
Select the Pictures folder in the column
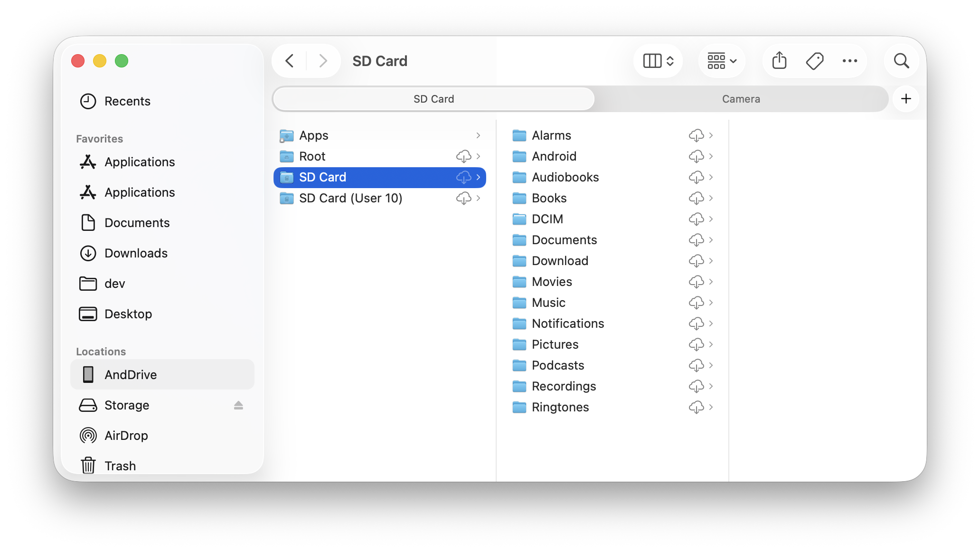[x=555, y=344]
